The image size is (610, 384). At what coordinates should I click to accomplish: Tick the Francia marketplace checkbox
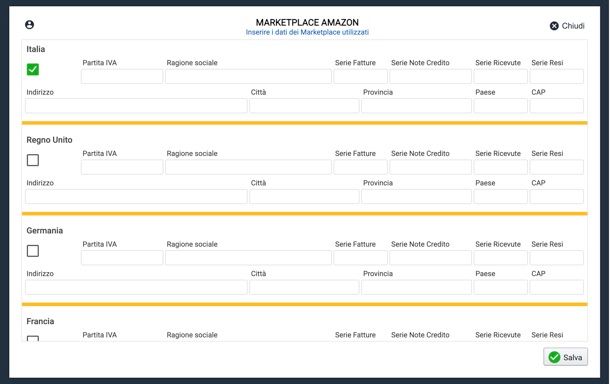(33, 338)
